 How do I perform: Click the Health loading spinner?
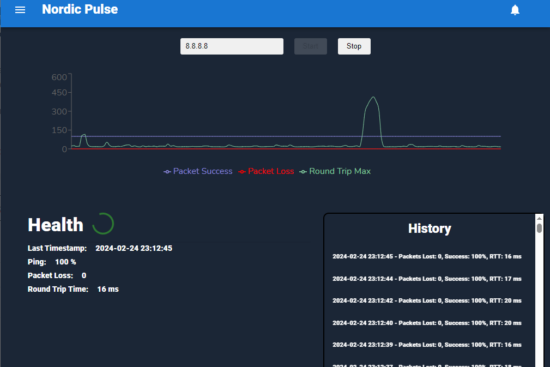[103, 224]
